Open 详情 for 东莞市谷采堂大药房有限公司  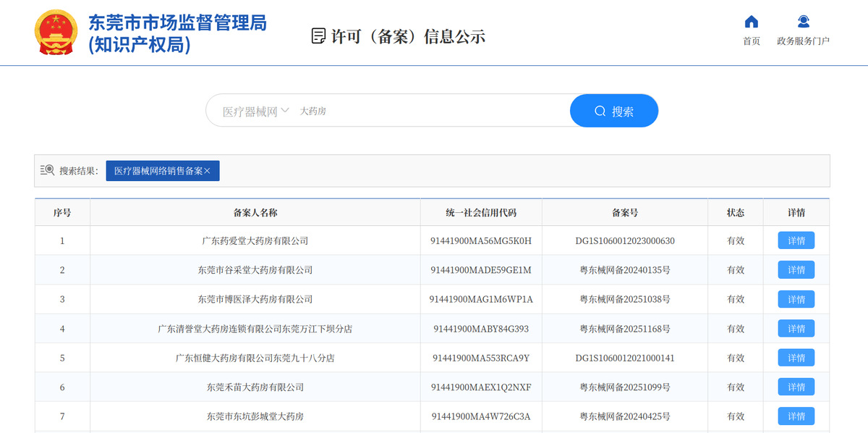point(796,270)
